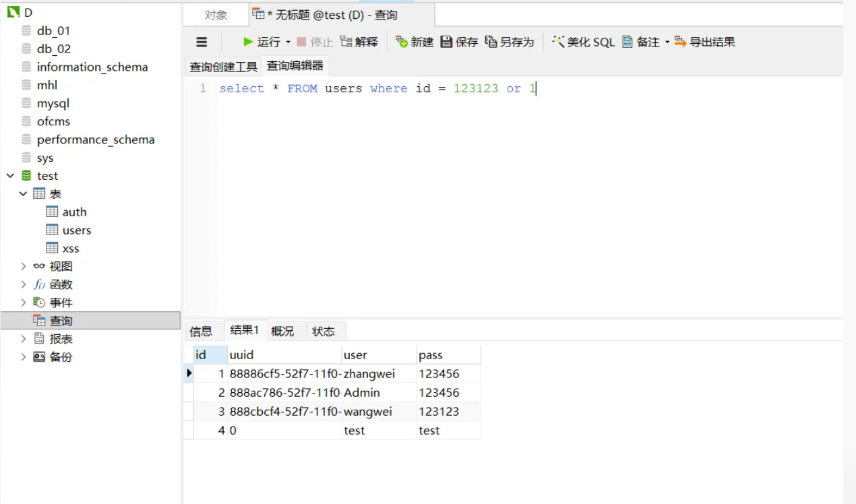Expand the 视图 (Views) node

click(24, 265)
